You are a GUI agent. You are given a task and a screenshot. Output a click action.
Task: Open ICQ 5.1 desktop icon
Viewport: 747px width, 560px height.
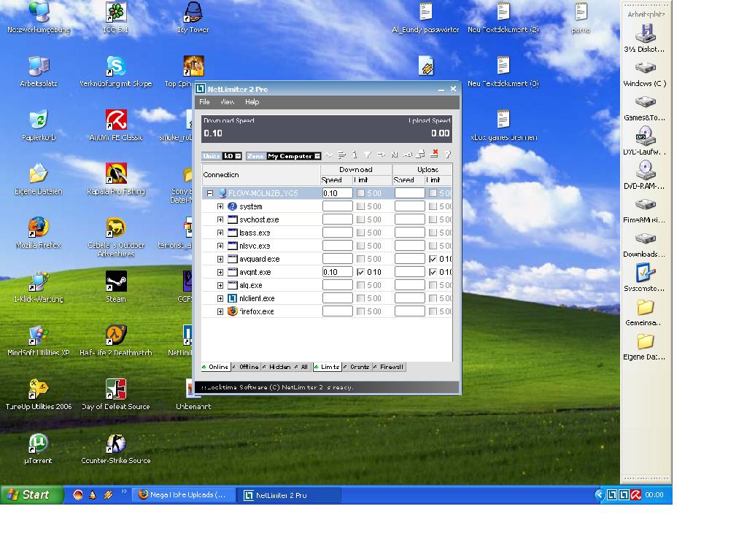(116, 12)
